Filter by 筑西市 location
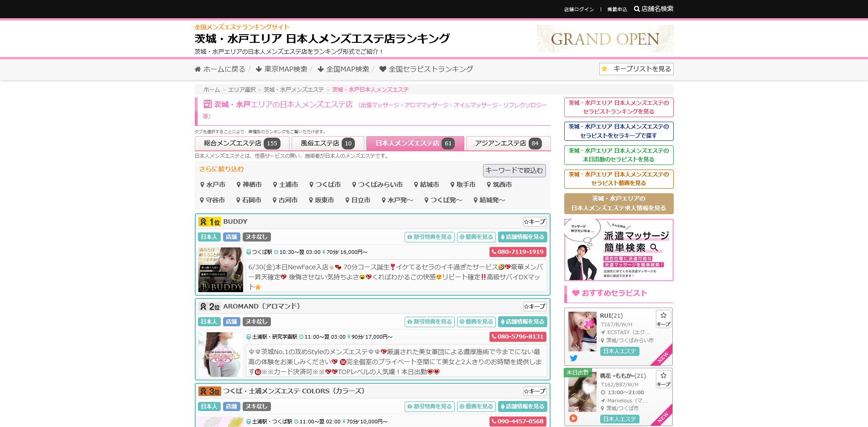The width and height of the screenshot is (868, 427). point(499,185)
